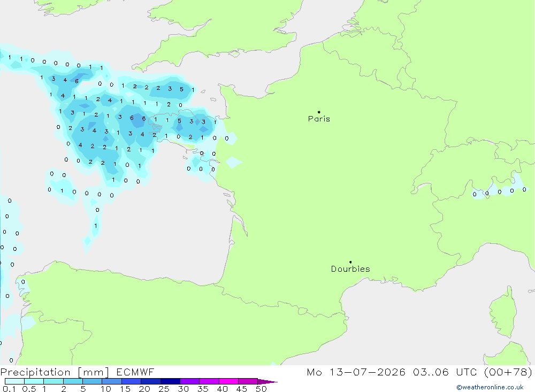Select the black dot marker above Paris
The image size is (535, 392).
(x=319, y=112)
